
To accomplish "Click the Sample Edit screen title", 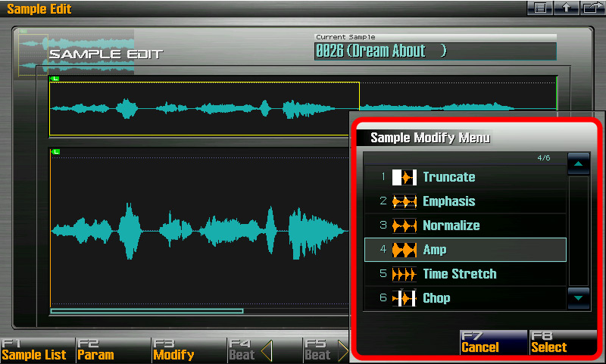I will pos(39,9).
